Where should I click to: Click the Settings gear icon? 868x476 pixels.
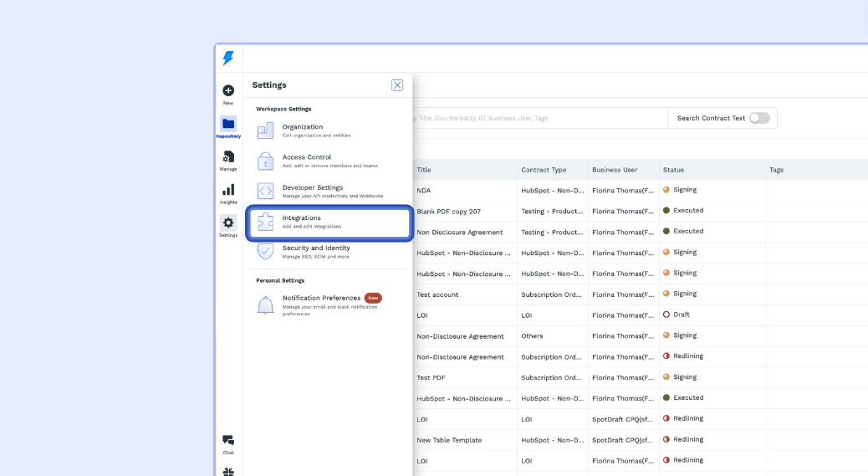click(x=228, y=223)
